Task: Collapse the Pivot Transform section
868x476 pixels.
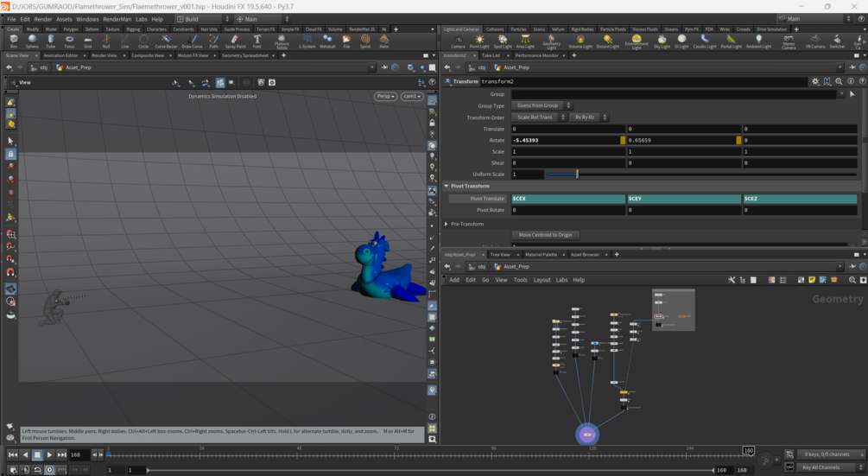Action: pyautogui.click(x=447, y=186)
